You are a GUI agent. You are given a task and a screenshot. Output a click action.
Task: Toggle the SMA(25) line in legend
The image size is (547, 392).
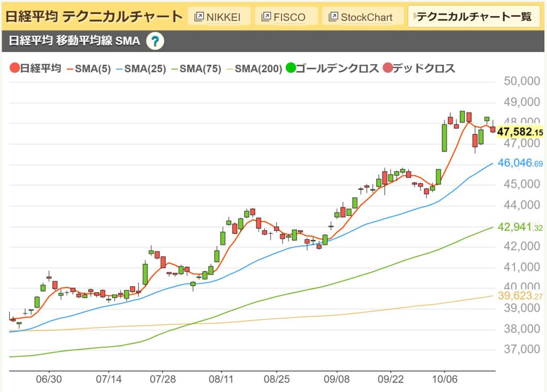click(142, 68)
